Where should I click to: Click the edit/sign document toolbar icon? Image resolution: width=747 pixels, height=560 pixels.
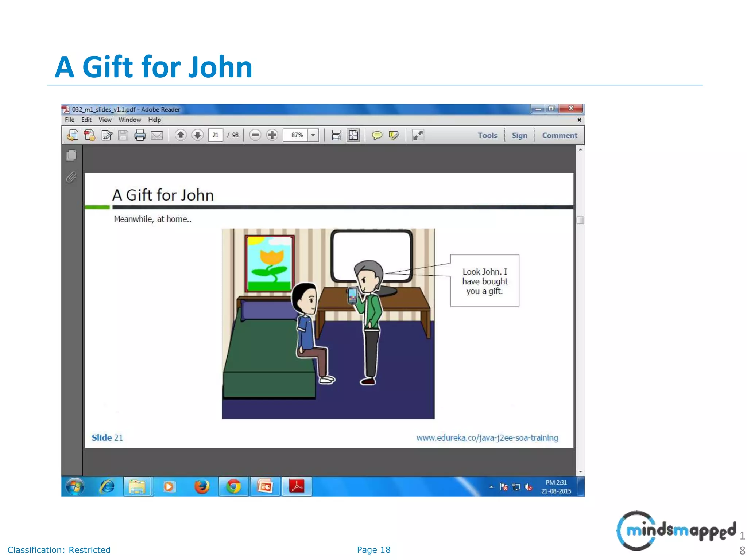(x=107, y=135)
